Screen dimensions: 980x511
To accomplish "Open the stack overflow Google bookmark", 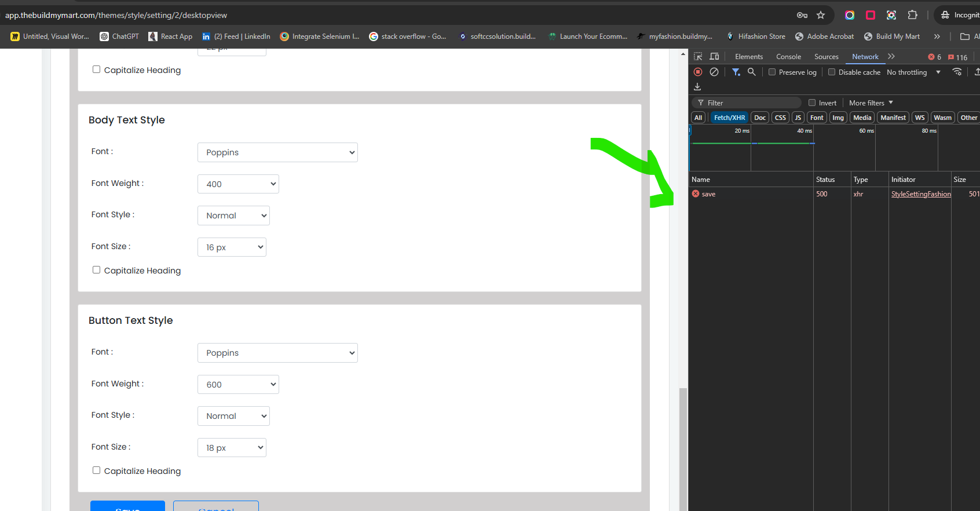I will pos(408,36).
